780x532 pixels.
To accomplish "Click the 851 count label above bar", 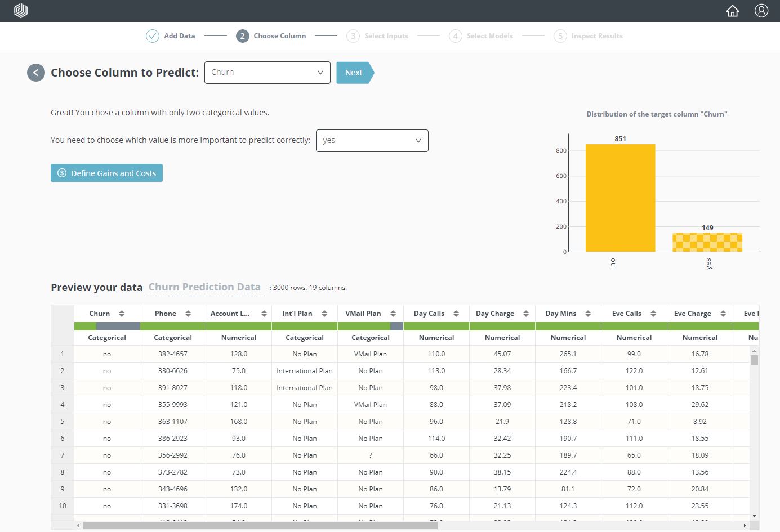I will [x=620, y=138].
